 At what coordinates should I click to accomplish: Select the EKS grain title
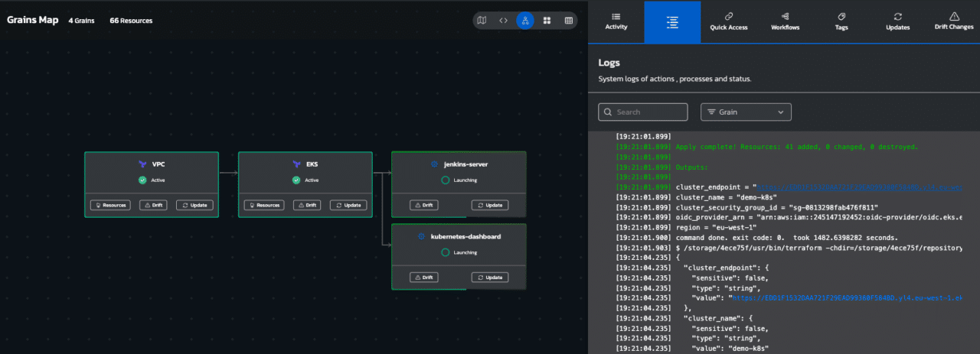point(312,164)
